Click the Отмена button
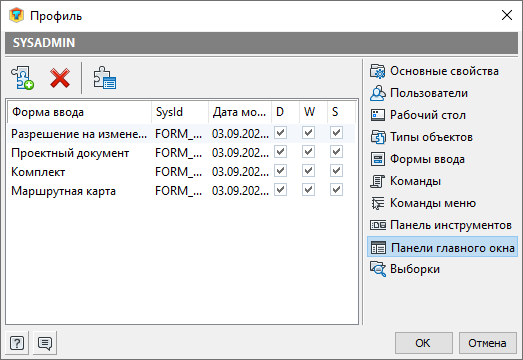Image resolution: width=523 pixels, height=360 pixels. (x=487, y=343)
